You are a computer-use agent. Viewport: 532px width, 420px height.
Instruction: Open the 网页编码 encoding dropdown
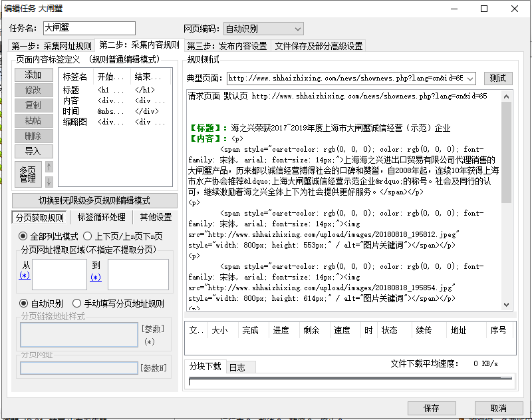263,29
